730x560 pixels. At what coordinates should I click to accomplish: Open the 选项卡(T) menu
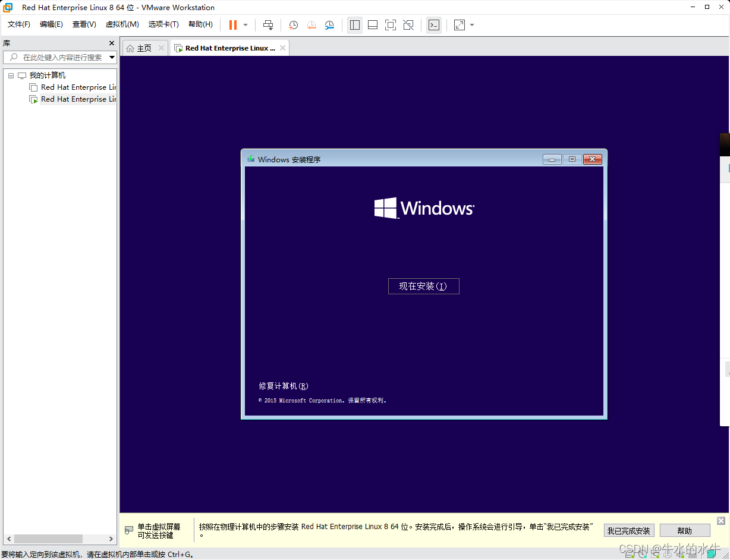pos(163,24)
